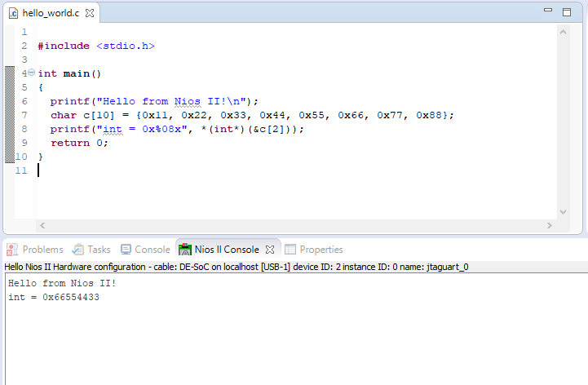Click the 'Hello from Nios II!' console output
The image size is (588, 385).
62,283
